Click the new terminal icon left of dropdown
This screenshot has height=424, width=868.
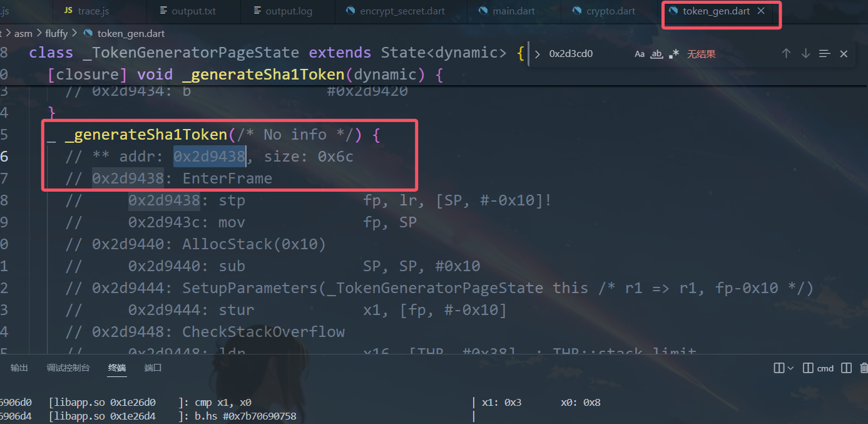pos(779,368)
